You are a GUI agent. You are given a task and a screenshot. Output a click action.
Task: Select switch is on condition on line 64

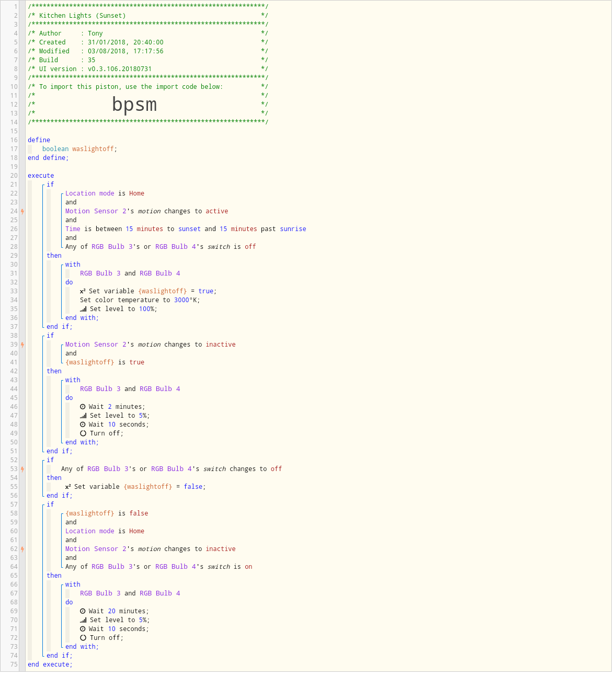pyautogui.click(x=159, y=567)
